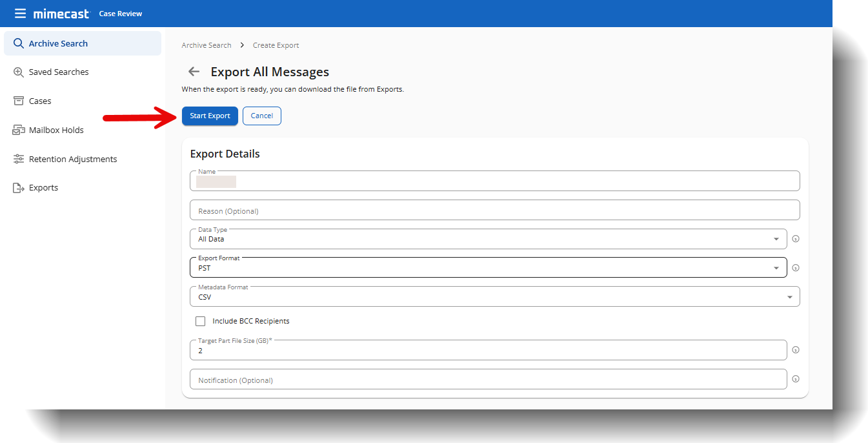Open Mailbox Holds from the sidebar
Viewport: 868px width, 443px height.
[x=56, y=130]
